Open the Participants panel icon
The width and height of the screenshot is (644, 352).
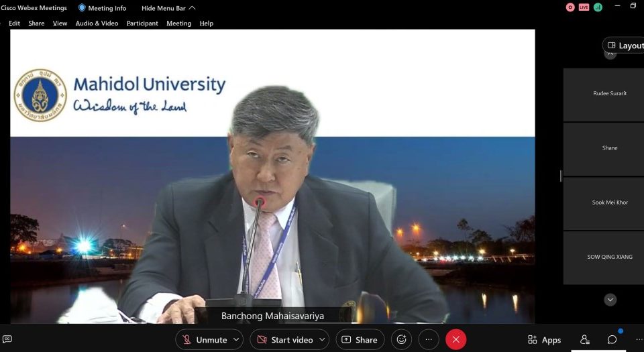[585, 340]
